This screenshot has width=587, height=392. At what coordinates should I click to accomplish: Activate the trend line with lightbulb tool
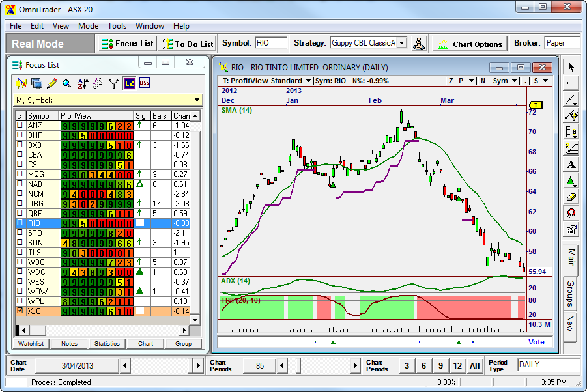click(x=571, y=115)
